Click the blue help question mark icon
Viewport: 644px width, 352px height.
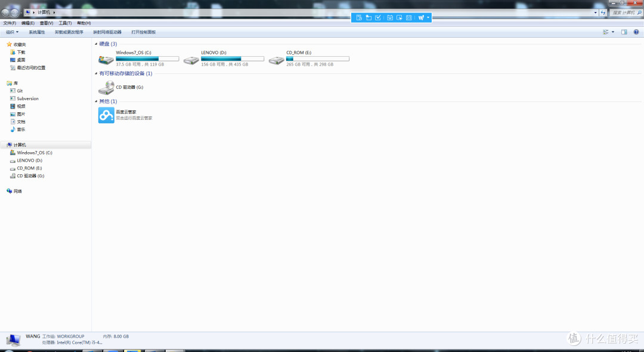coord(636,32)
